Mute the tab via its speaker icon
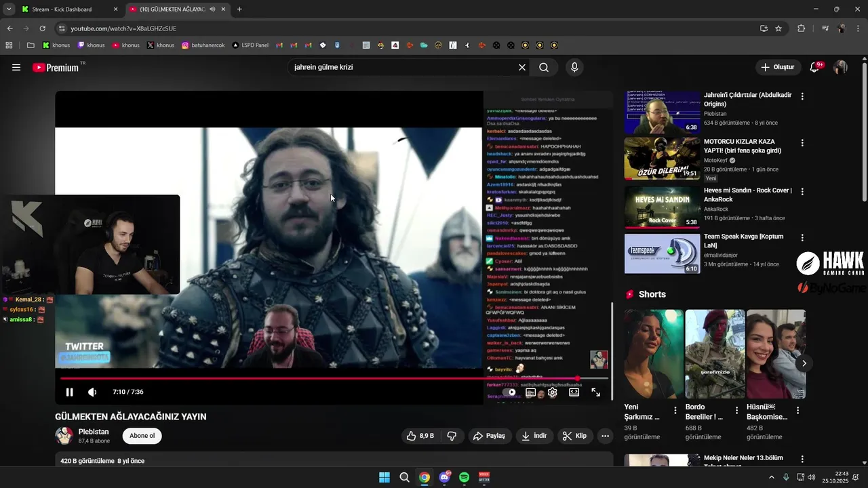868x488 pixels. pos(212,9)
